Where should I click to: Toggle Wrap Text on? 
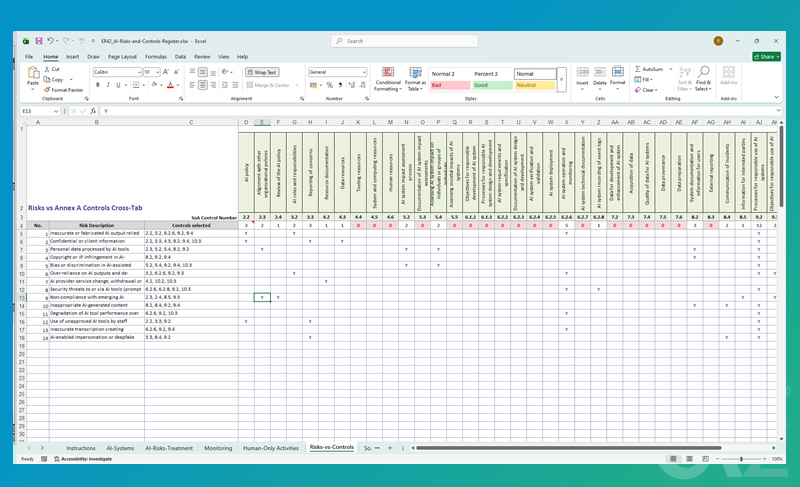click(262, 72)
